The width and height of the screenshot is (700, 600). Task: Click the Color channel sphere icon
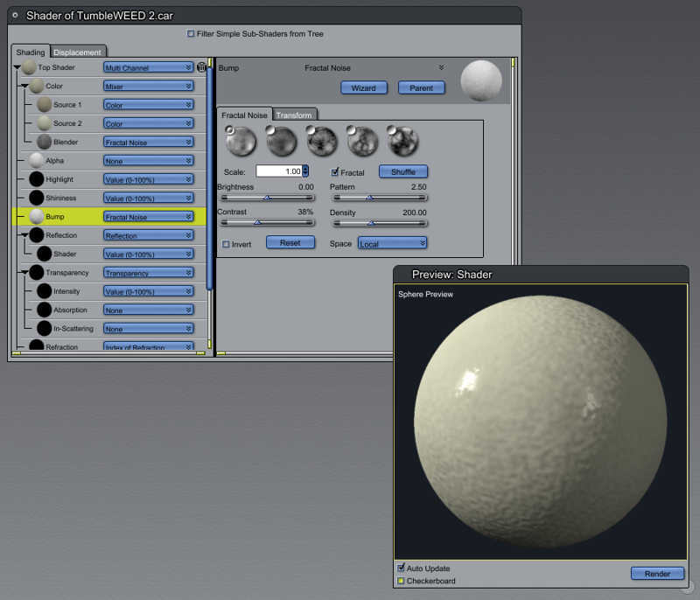[x=37, y=86]
